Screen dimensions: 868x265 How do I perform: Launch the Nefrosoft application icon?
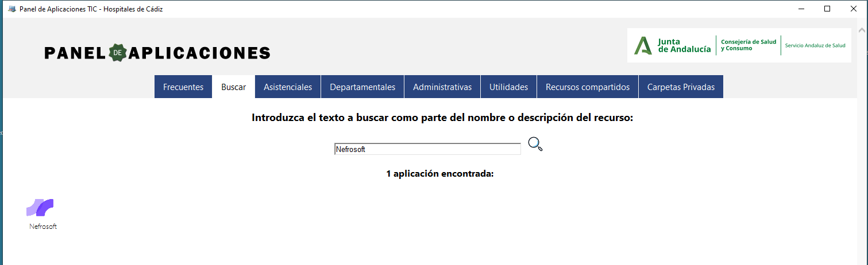point(40,208)
